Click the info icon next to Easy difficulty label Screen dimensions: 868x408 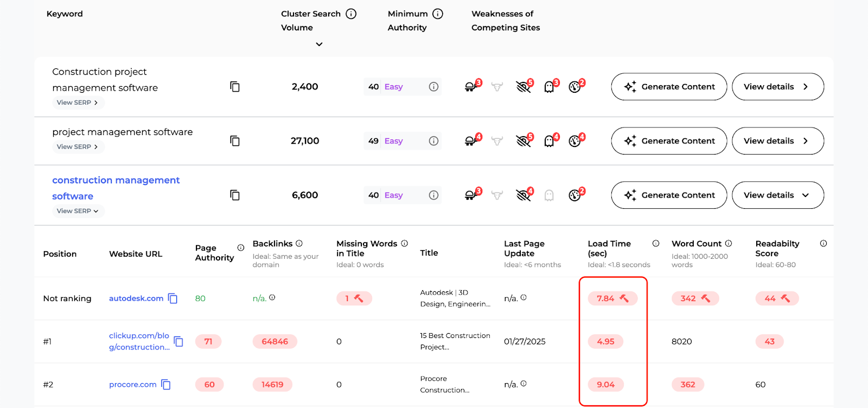click(x=434, y=86)
